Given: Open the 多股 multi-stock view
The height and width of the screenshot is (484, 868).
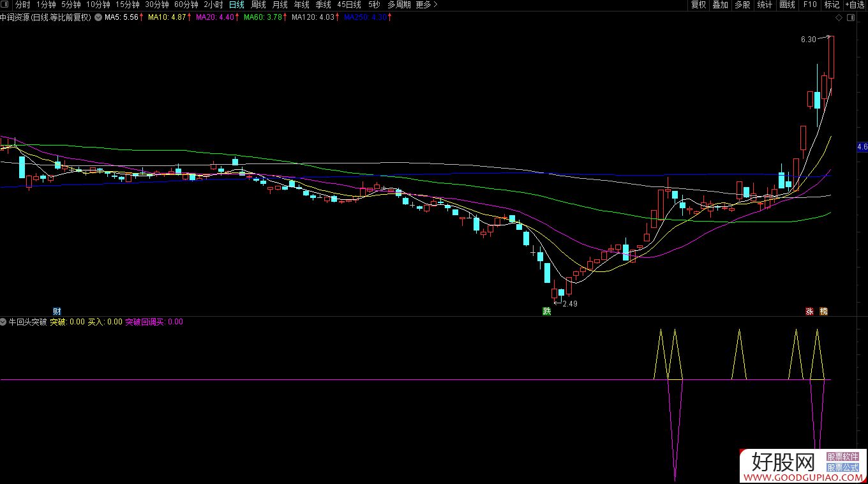Looking at the screenshot, I should (742, 4).
